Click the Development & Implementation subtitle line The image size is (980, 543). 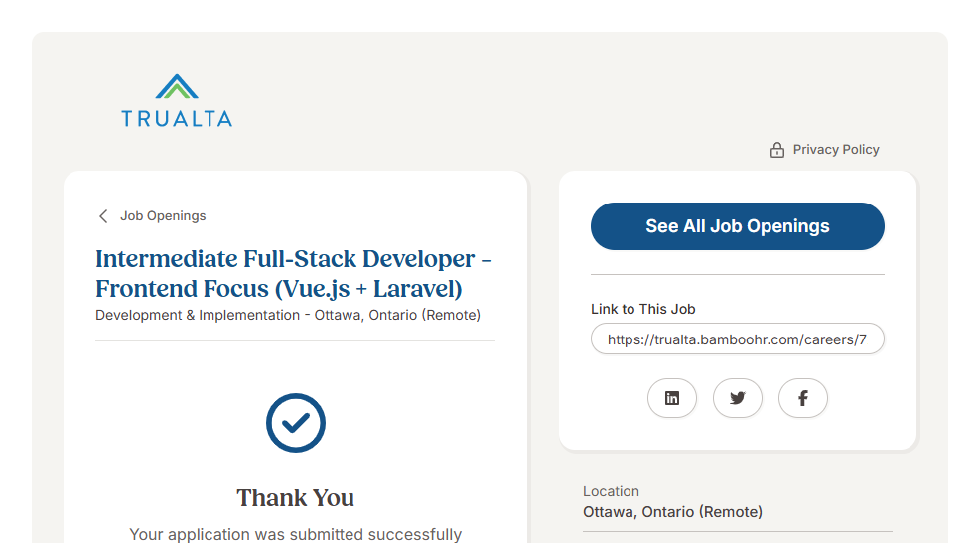pos(288,315)
